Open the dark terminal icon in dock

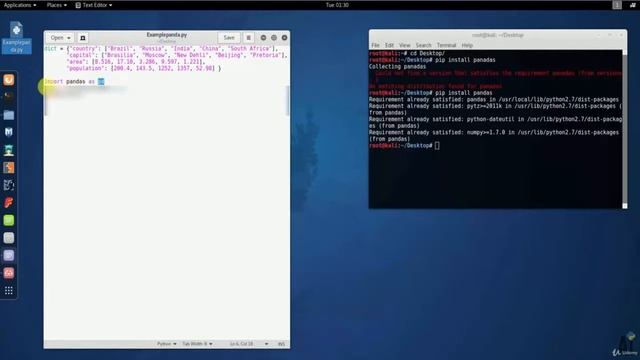point(9,97)
